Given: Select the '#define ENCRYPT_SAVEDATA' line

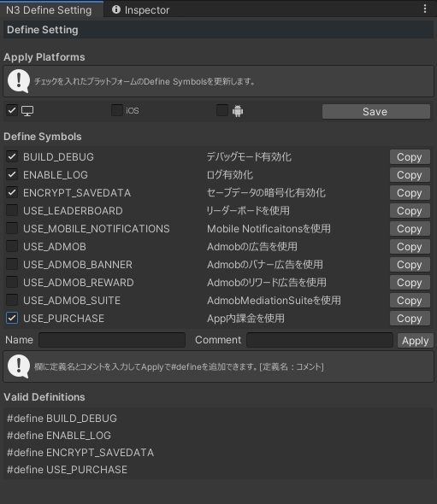Looking at the screenshot, I should 80,453.
